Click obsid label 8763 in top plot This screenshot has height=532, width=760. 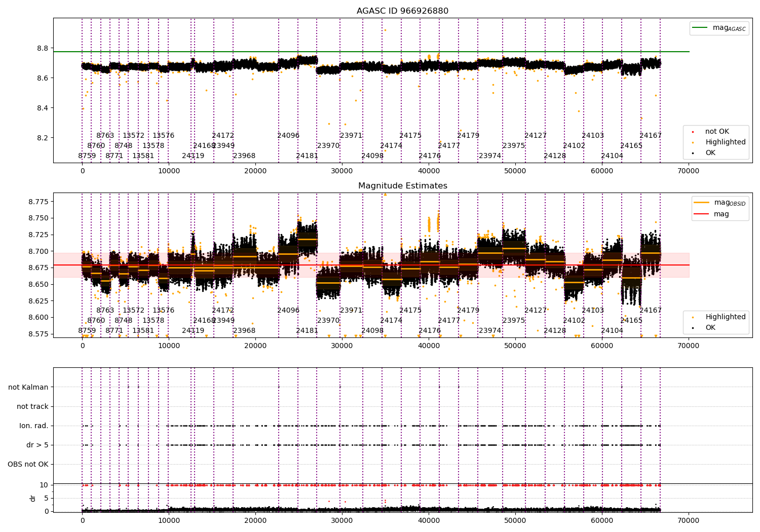[x=105, y=136]
